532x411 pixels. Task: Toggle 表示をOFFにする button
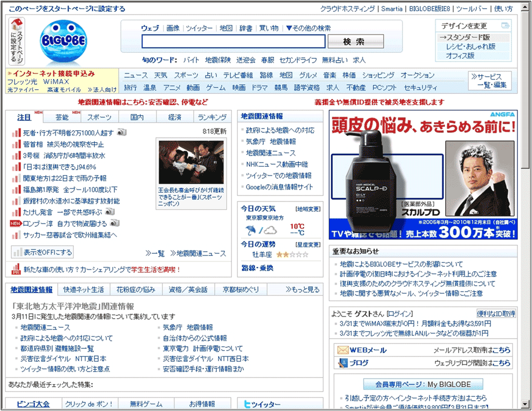(42, 252)
